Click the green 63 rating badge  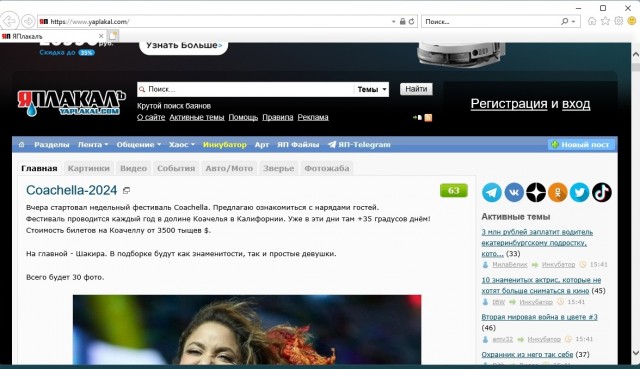[453, 191]
